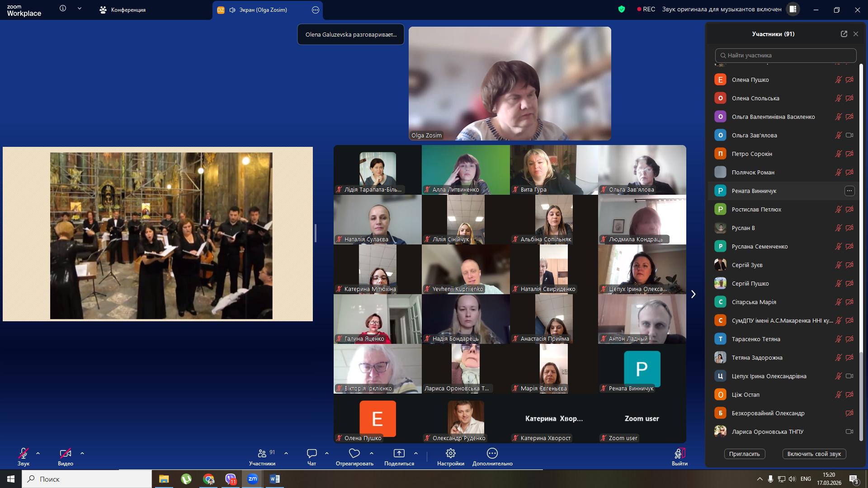Switch to the Conference tab
Image resolution: width=868 pixels, height=488 pixels.
point(123,10)
